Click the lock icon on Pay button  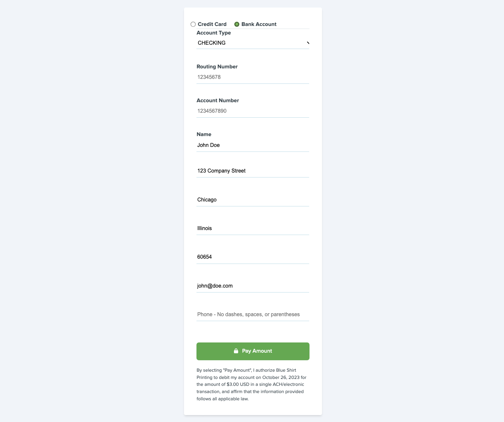(x=236, y=351)
